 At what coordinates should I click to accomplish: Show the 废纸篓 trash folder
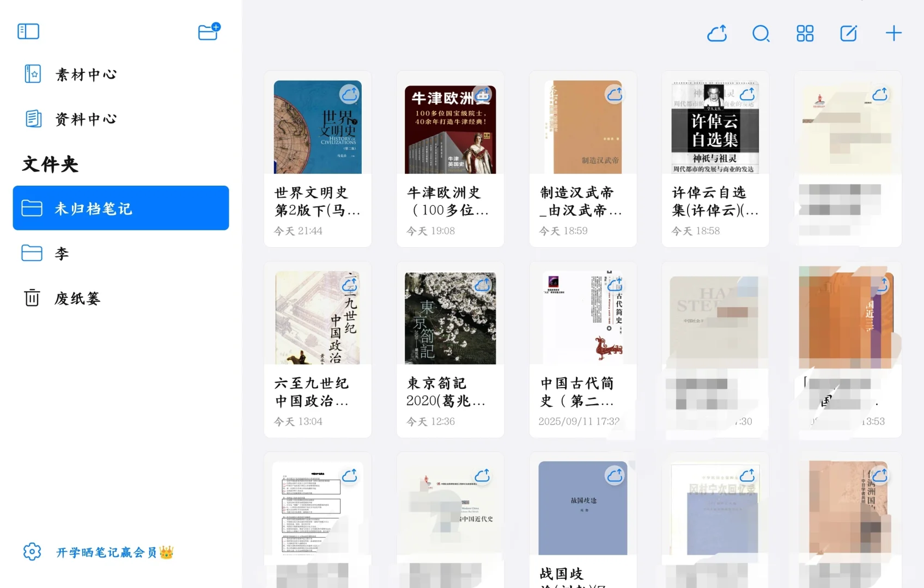[x=77, y=298]
